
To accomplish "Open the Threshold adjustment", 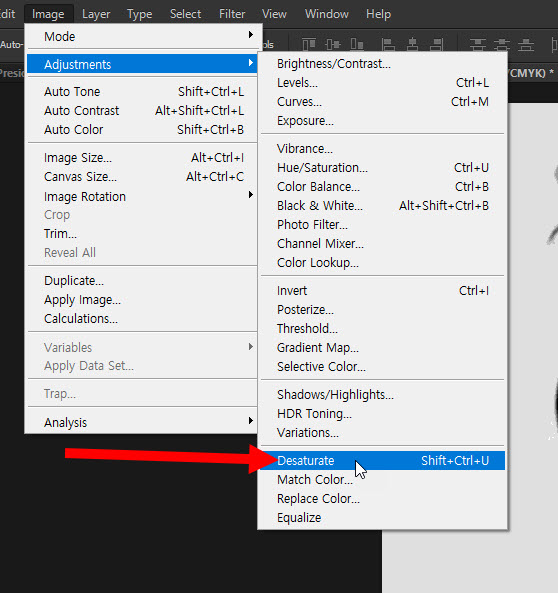I will click(382, 328).
